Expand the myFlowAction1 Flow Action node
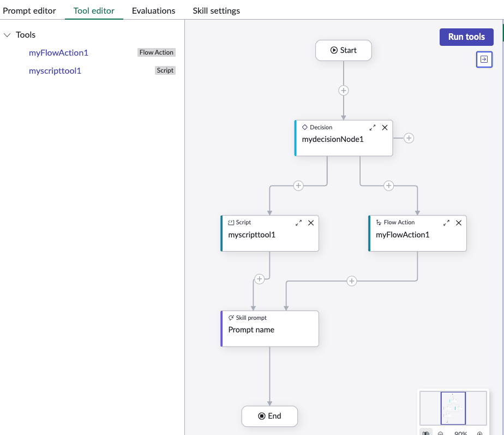This screenshot has width=504, height=435. point(447,223)
